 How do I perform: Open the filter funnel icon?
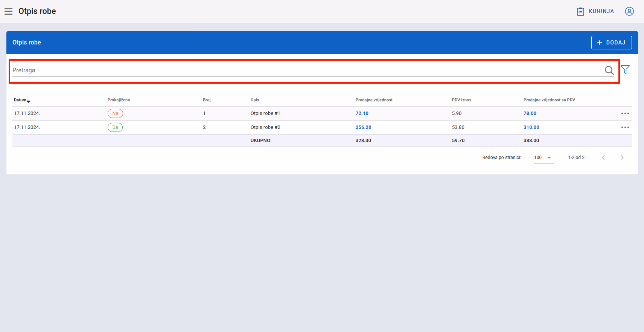coord(625,69)
